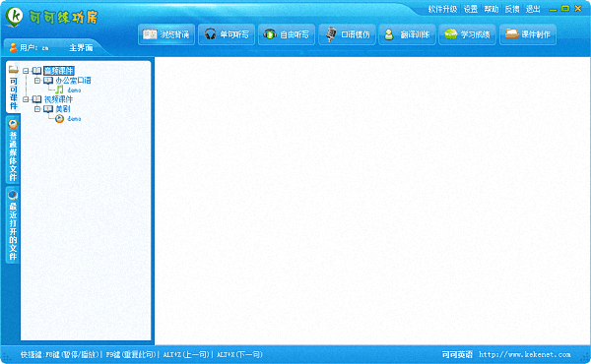Open 口语模仿 microphone speaking practice
The width and height of the screenshot is (591, 364).
click(x=347, y=34)
